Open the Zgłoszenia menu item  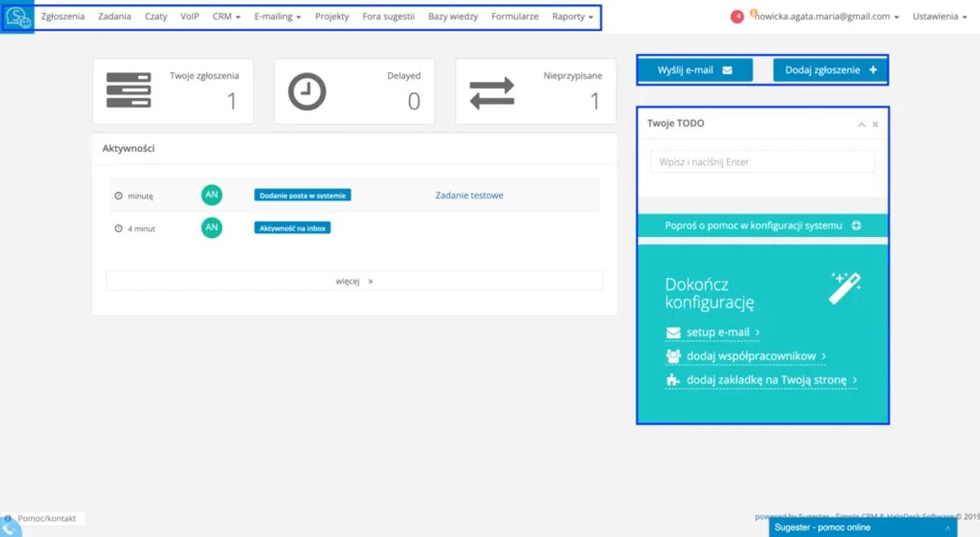pyautogui.click(x=63, y=16)
